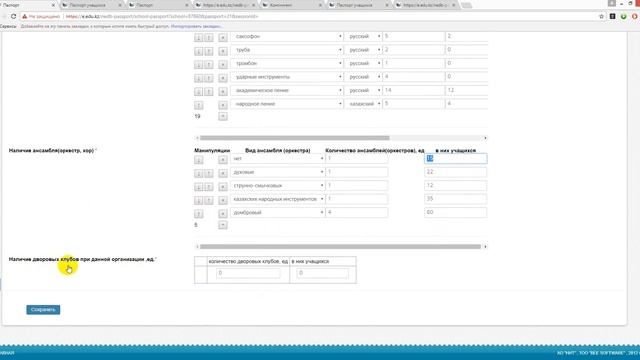Move the труба row down
The image size is (640, 360).
click(199, 51)
